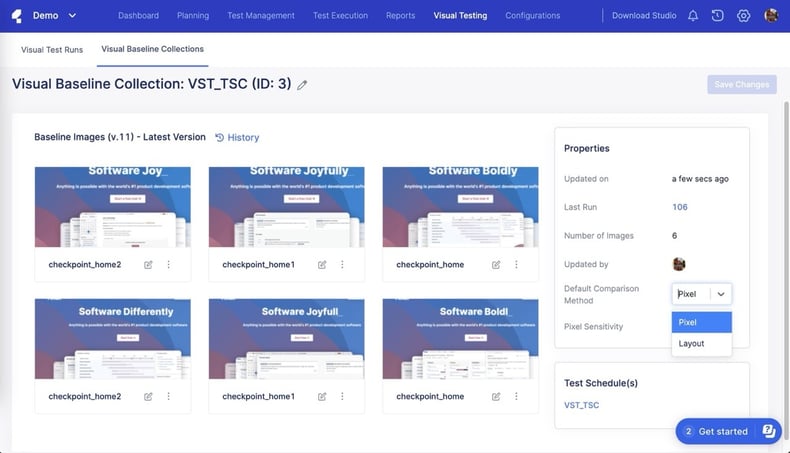790x453 pixels.
Task: Open the user profile avatar
Action: (771, 16)
